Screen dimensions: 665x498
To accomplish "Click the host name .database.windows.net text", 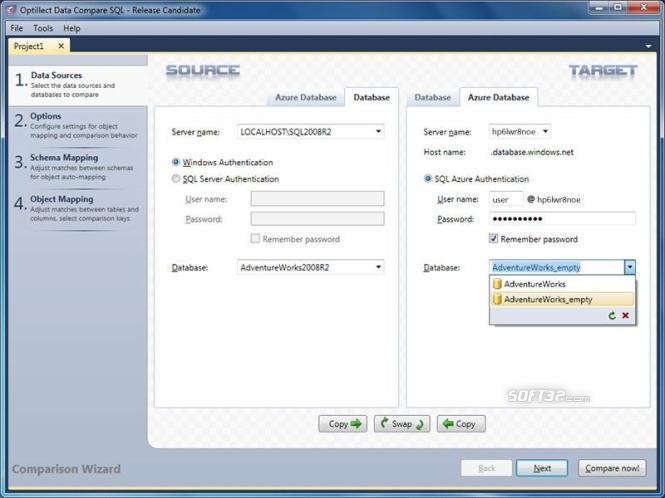I will (x=532, y=152).
